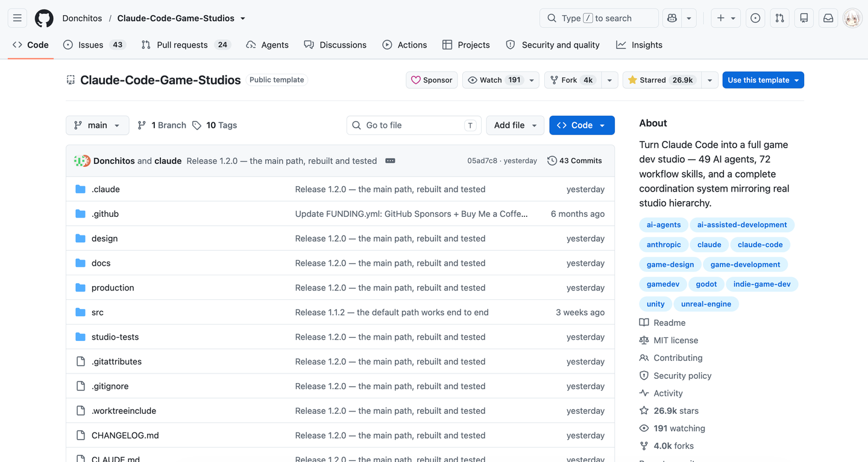Click the Sponsor button

[432, 80]
